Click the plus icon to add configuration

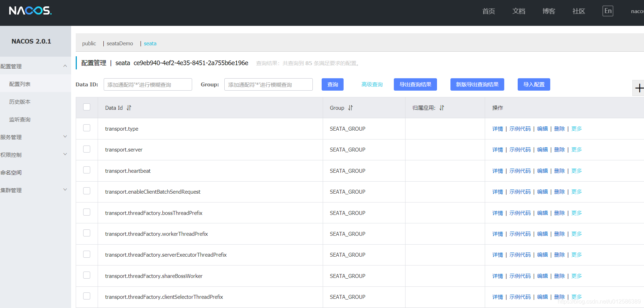pyautogui.click(x=639, y=88)
